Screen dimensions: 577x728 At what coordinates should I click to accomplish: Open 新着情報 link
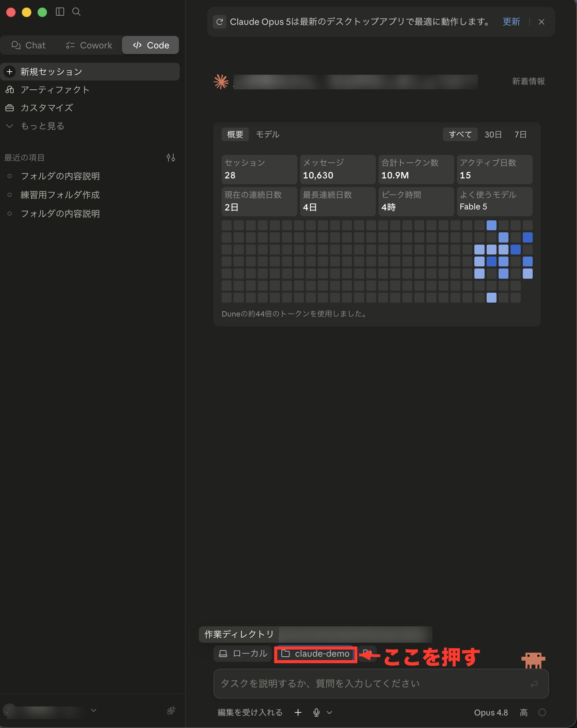(528, 82)
